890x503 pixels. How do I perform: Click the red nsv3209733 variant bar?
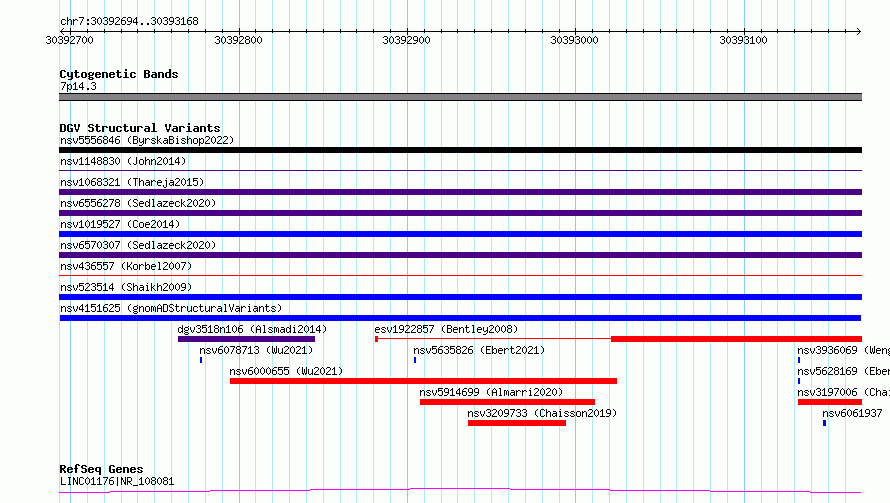pyautogui.click(x=517, y=423)
